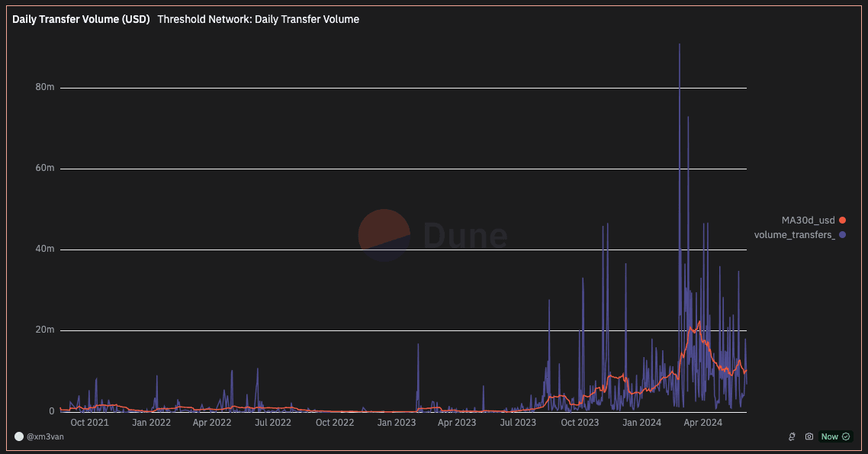Click the Jul 2023 x-axis label

click(x=519, y=422)
